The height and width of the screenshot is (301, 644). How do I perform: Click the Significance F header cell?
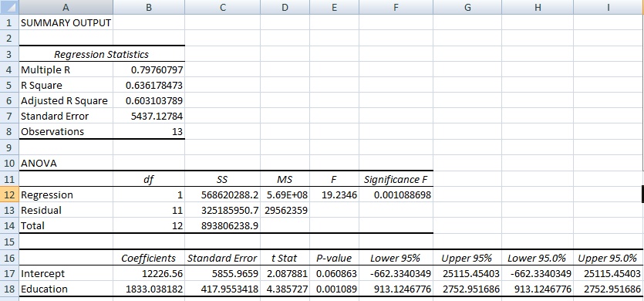coord(396,179)
